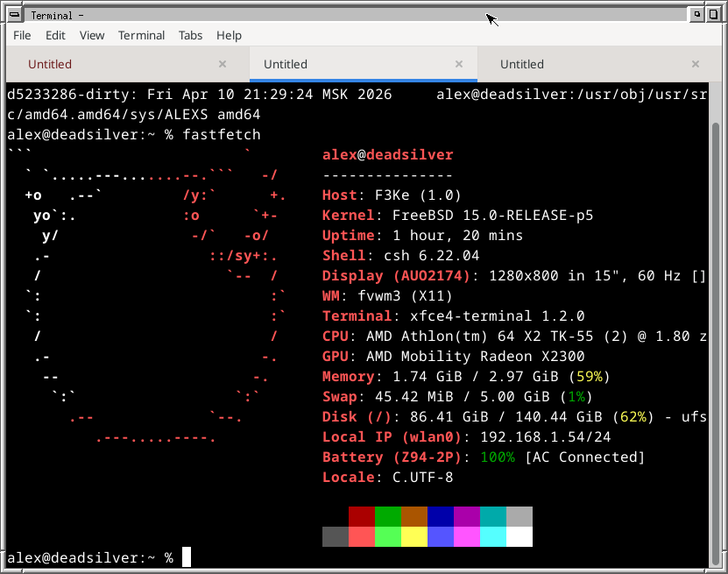
Task: Click the maximize window button in title bar
Action: click(x=713, y=15)
